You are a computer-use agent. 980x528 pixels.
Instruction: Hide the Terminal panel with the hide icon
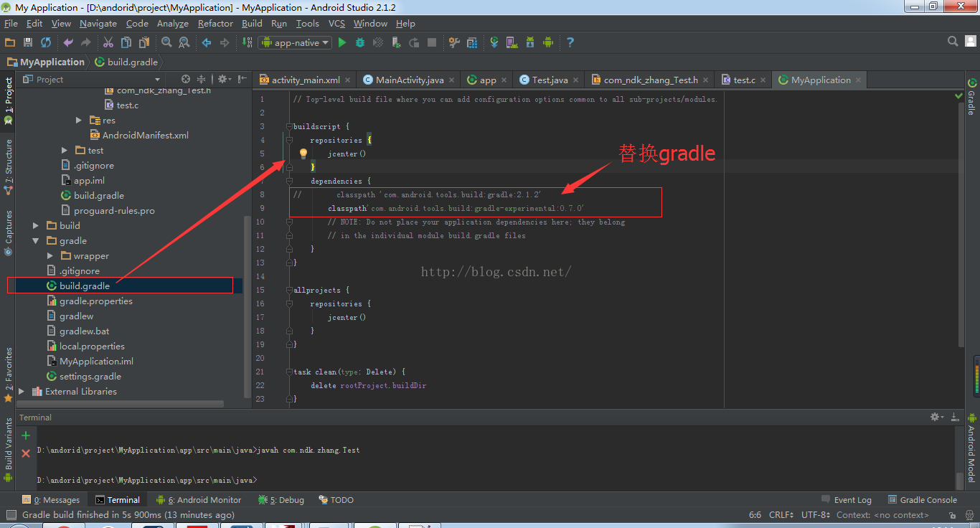(955, 417)
